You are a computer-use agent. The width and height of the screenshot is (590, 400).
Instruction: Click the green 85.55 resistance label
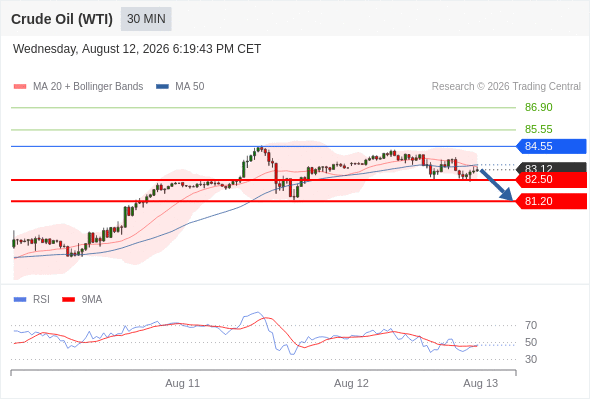[538, 129]
